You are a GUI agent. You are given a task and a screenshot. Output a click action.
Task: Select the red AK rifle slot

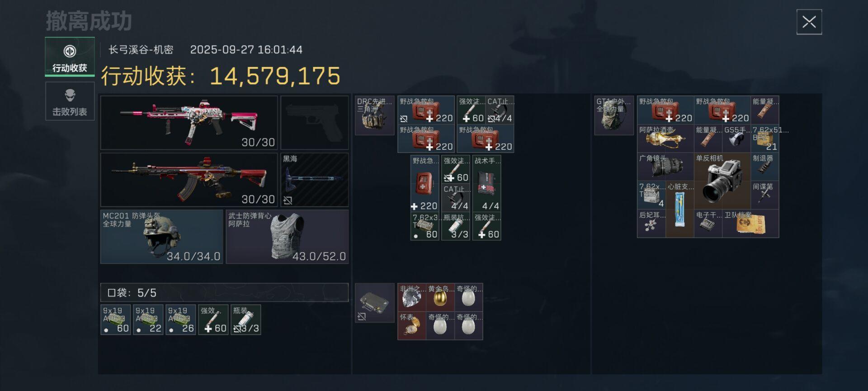[x=189, y=180]
